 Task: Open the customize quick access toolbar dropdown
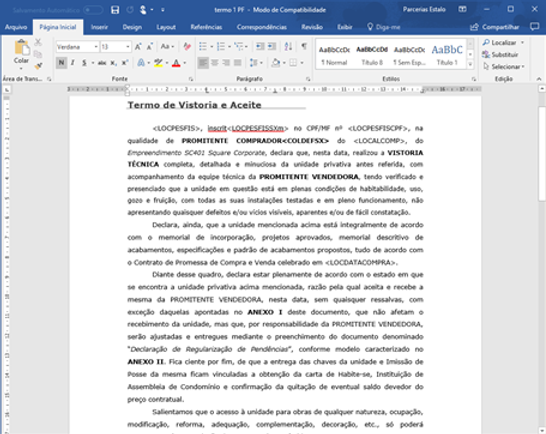click(x=163, y=10)
